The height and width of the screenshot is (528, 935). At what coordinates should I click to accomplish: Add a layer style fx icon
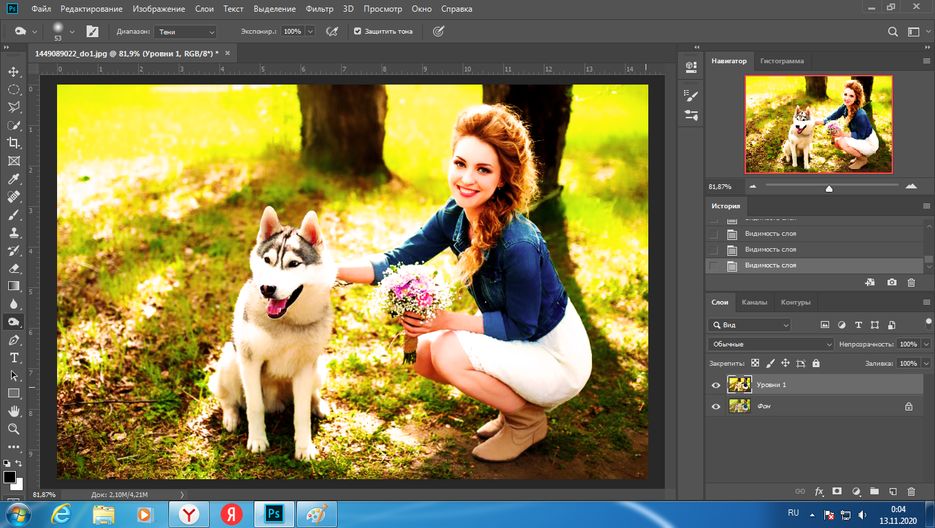819,492
